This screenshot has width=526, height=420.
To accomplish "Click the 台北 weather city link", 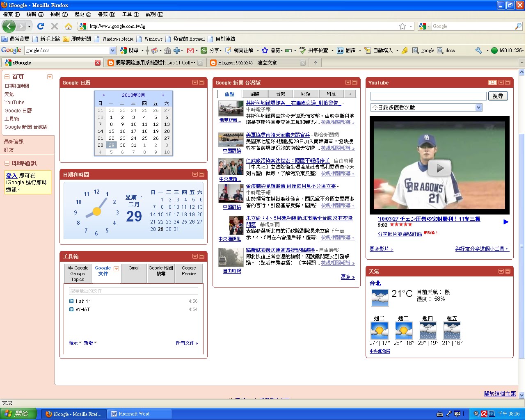I will click(x=375, y=283).
